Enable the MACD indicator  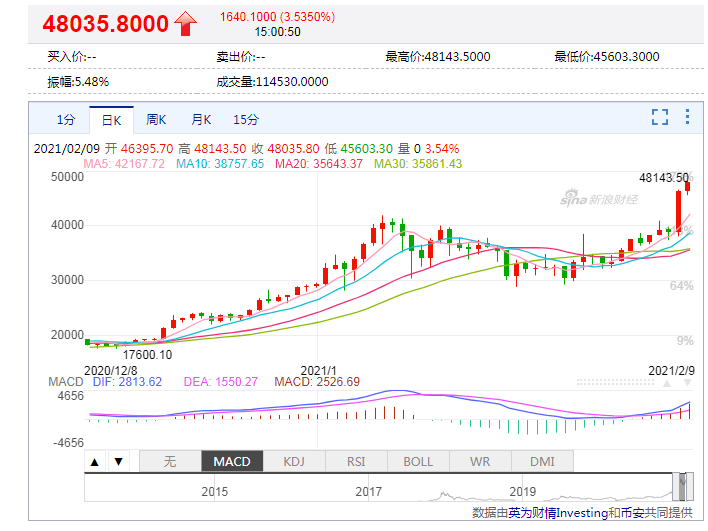click(x=232, y=461)
